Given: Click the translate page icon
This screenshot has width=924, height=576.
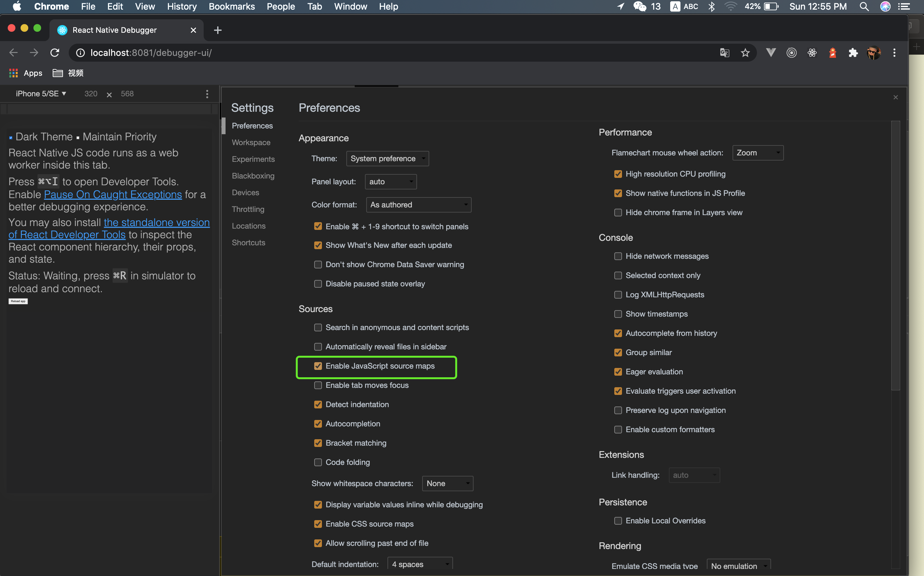Looking at the screenshot, I should pyautogui.click(x=724, y=53).
